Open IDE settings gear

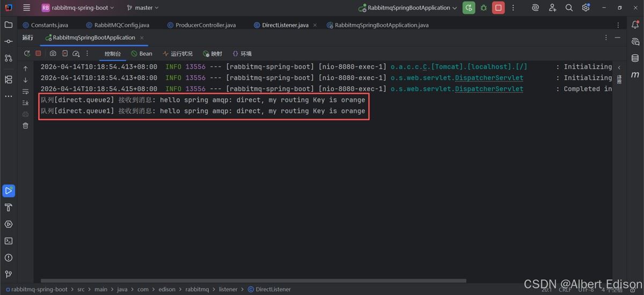click(586, 8)
